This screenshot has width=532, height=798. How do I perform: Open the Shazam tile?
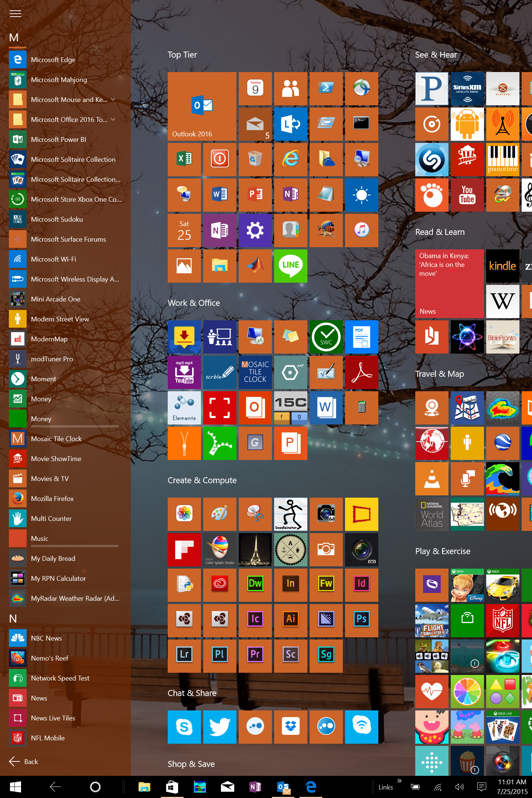click(432, 160)
